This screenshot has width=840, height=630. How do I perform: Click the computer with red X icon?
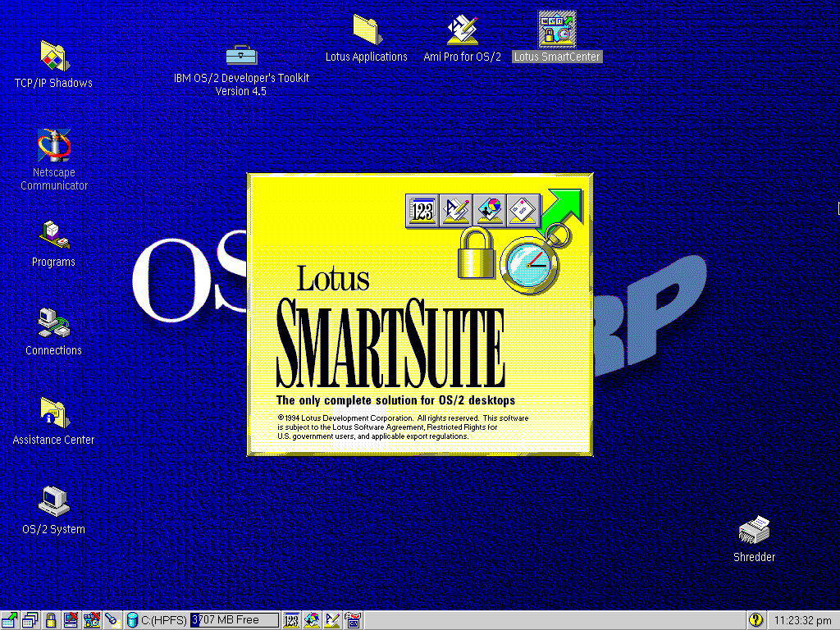71,620
